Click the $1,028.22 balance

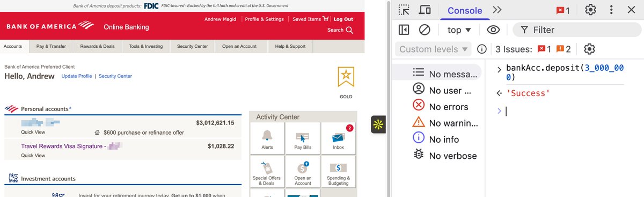(x=221, y=146)
